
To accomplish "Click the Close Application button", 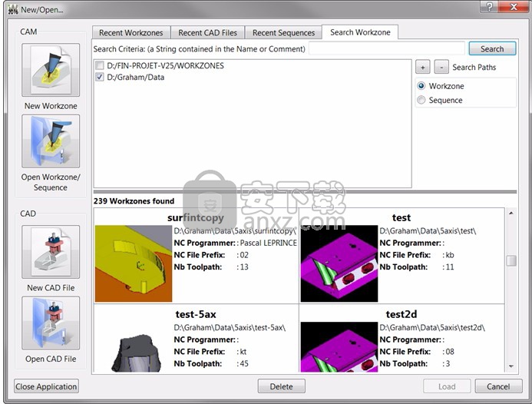I will coord(46,386).
